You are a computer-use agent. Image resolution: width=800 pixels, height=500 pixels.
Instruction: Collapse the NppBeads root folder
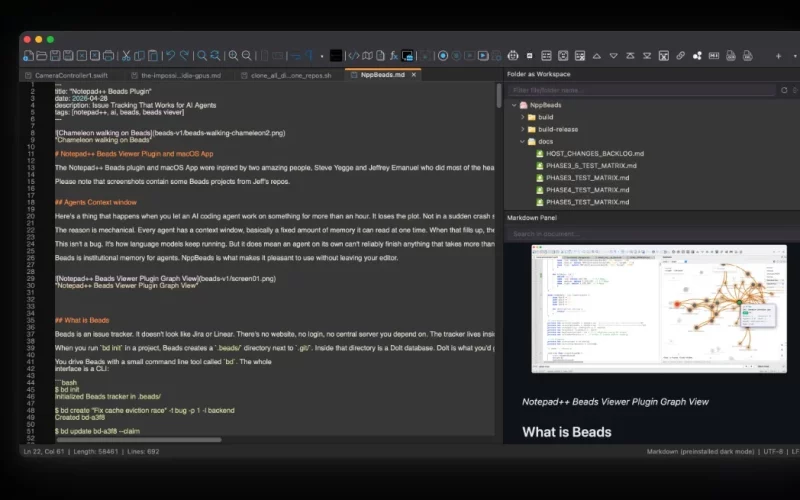(x=514, y=105)
